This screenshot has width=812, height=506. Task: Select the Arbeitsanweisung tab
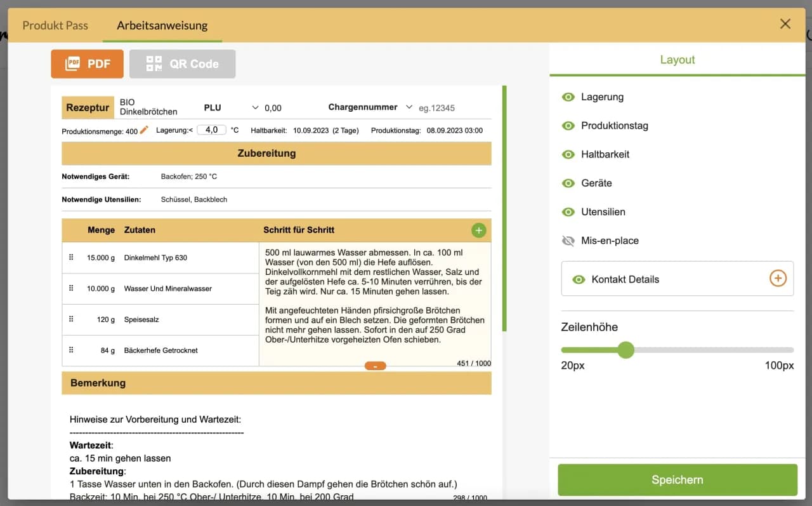(162, 25)
